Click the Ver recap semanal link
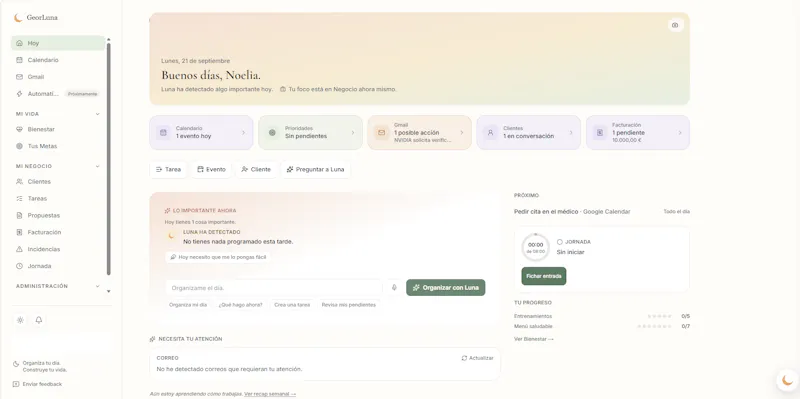The width and height of the screenshot is (800, 399). click(270, 394)
